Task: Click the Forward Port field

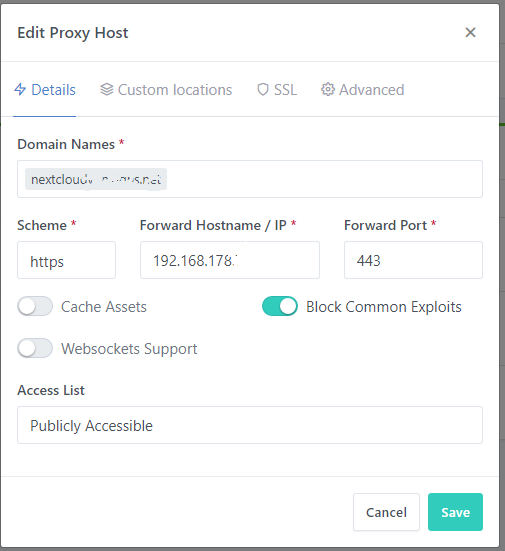Action: pos(413,260)
